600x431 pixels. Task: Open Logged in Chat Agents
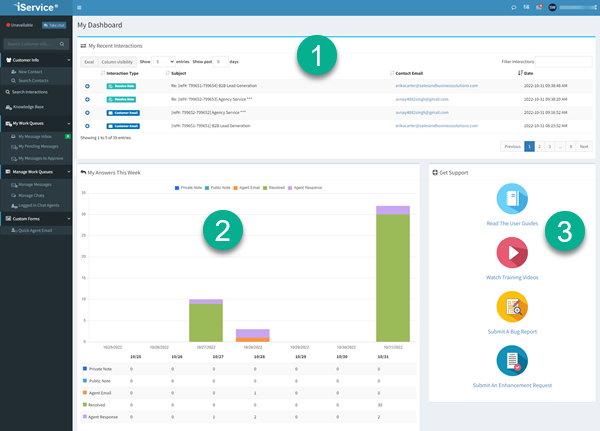pyautogui.click(x=35, y=206)
